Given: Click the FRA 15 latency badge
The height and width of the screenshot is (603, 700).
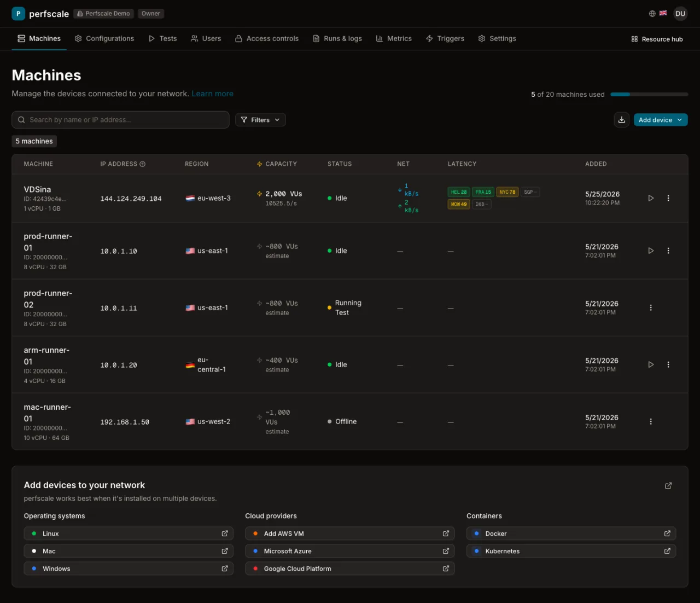Looking at the screenshot, I should [483, 192].
